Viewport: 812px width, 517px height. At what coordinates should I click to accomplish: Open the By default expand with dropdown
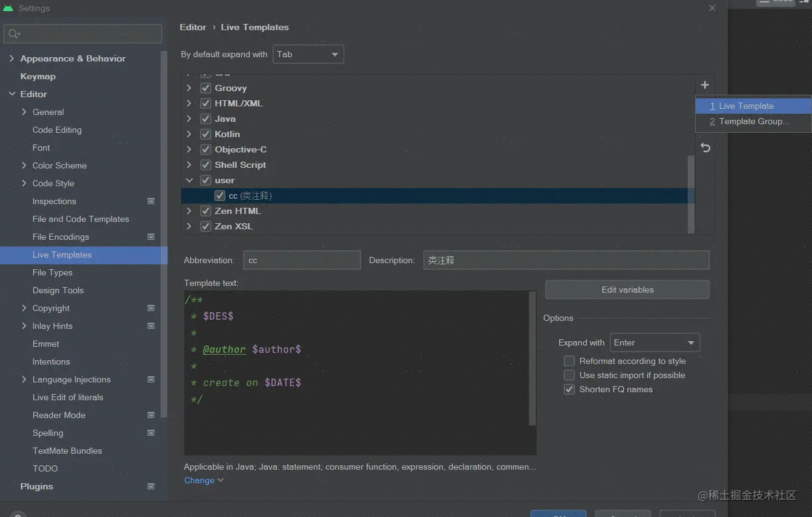tap(308, 54)
